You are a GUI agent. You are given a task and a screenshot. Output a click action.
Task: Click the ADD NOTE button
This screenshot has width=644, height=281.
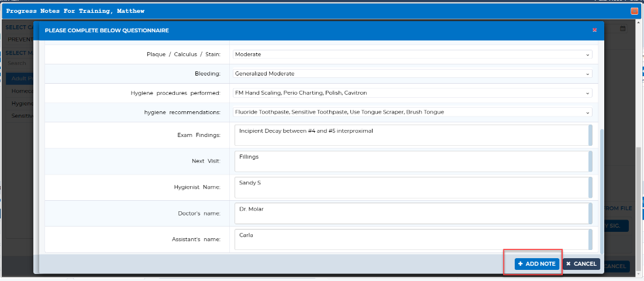tap(537, 264)
